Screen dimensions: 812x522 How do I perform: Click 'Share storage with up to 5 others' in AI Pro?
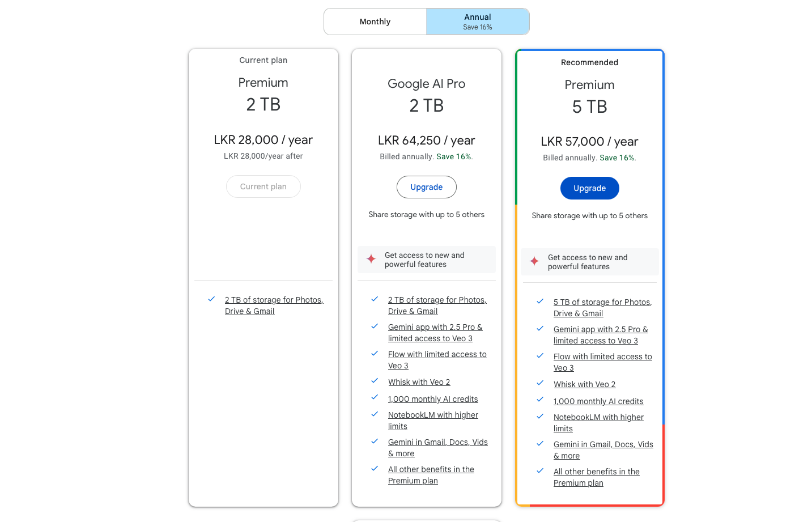pyautogui.click(x=427, y=215)
